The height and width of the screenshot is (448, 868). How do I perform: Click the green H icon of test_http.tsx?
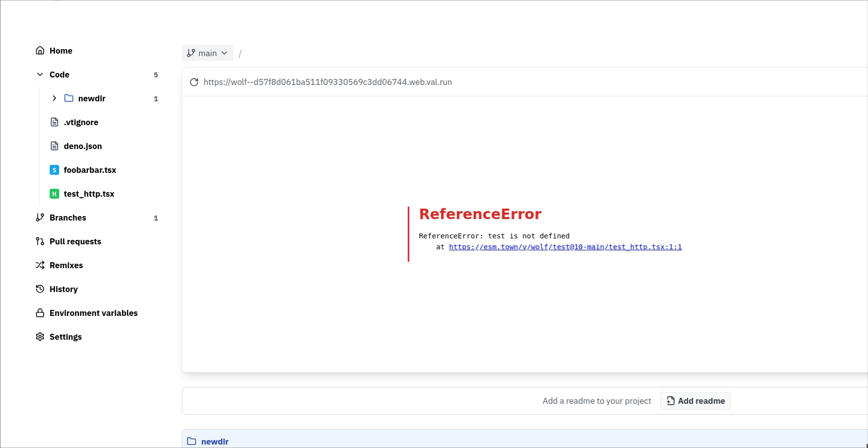tap(55, 194)
